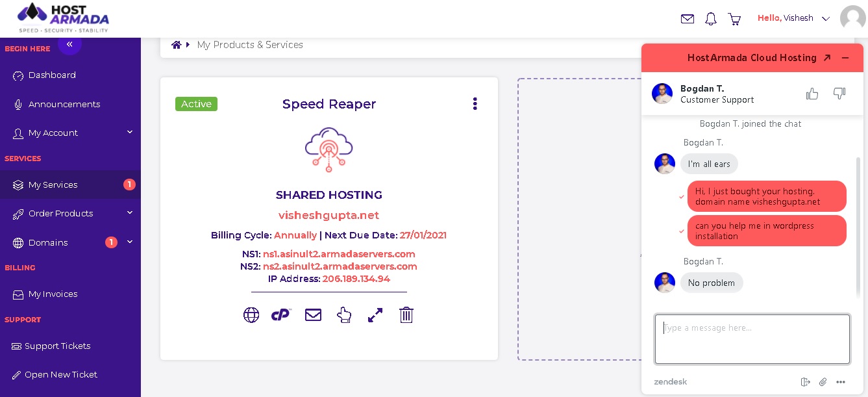This screenshot has height=397, width=868.
Task: Click the 'I'm all ears' chat message
Action: (x=709, y=164)
